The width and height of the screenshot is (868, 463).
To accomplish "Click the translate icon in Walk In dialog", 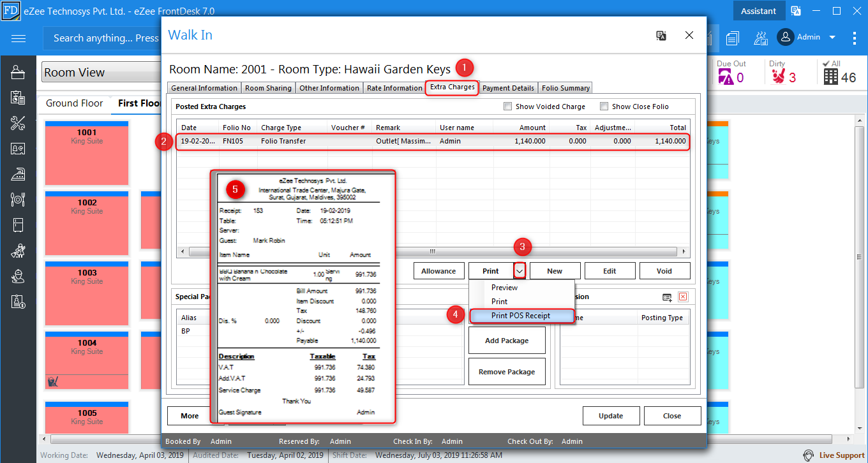I will pos(661,36).
